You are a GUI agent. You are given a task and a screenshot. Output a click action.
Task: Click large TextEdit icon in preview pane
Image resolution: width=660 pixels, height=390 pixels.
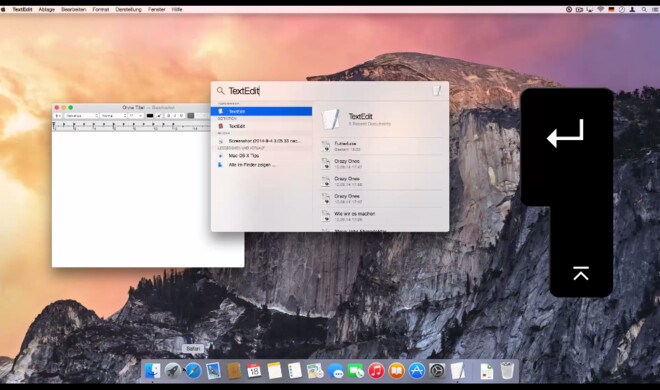[x=330, y=119]
